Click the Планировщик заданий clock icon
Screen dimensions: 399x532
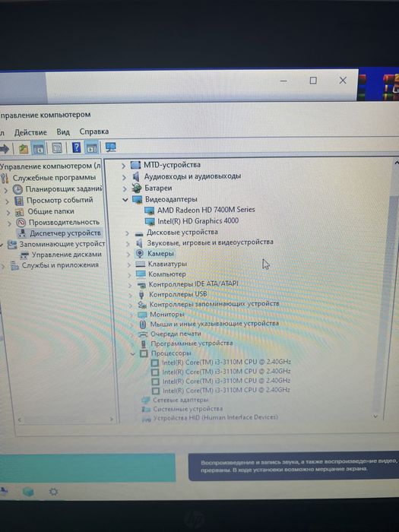tap(17, 189)
